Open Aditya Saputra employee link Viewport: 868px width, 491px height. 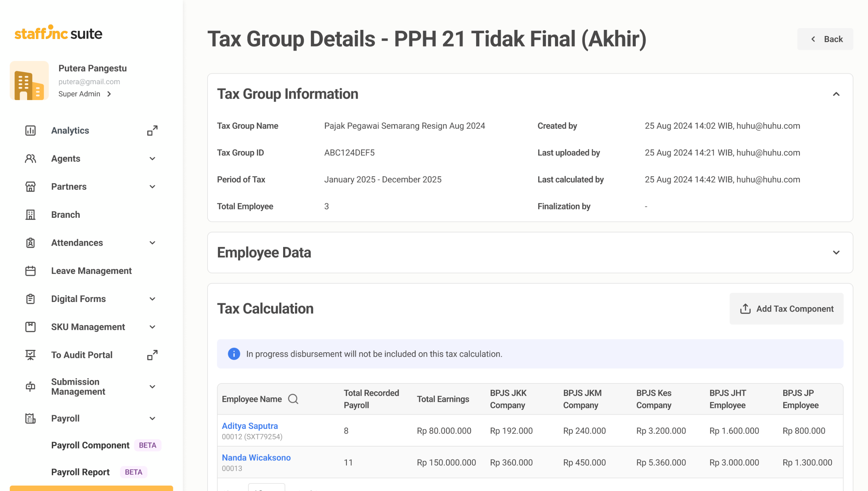[x=250, y=426]
